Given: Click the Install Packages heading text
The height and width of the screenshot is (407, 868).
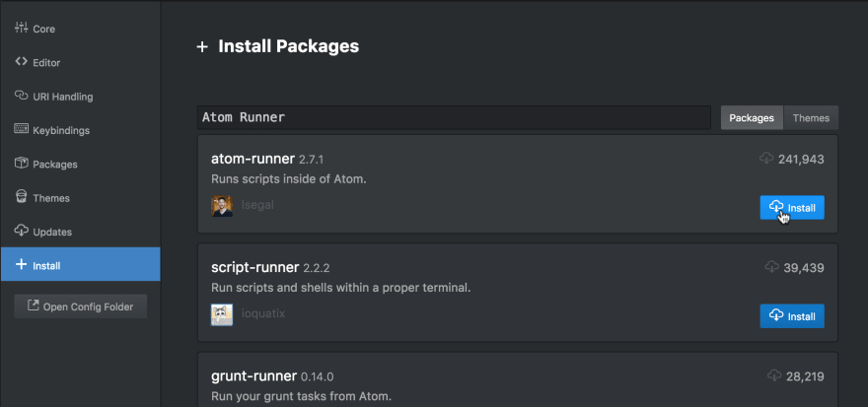Looking at the screenshot, I should tap(289, 46).
